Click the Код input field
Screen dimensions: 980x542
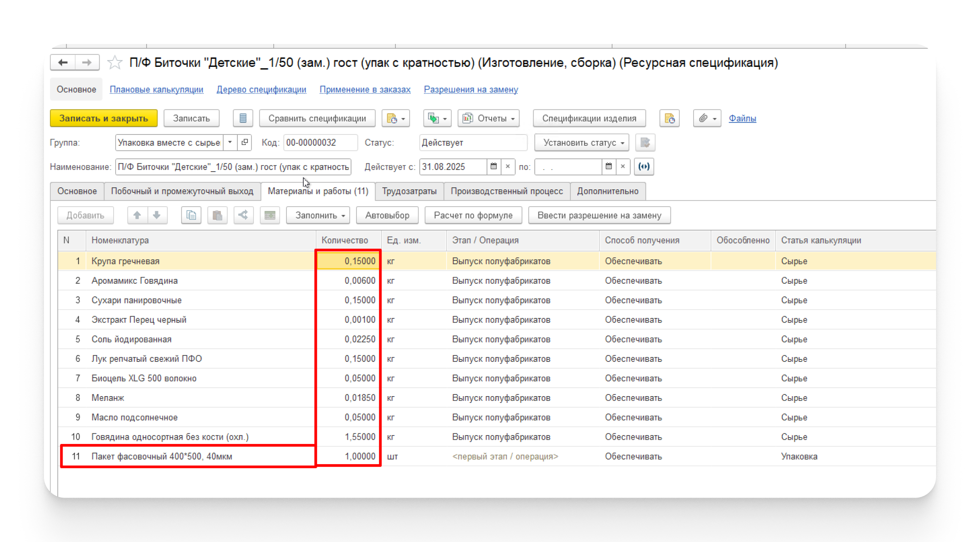point(320,142)
